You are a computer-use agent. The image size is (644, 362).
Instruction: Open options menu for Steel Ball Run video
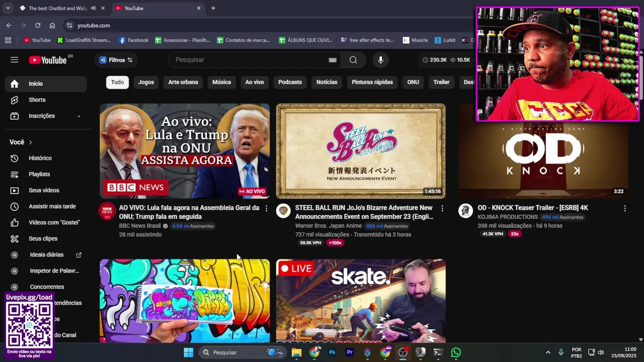point(442,208)
